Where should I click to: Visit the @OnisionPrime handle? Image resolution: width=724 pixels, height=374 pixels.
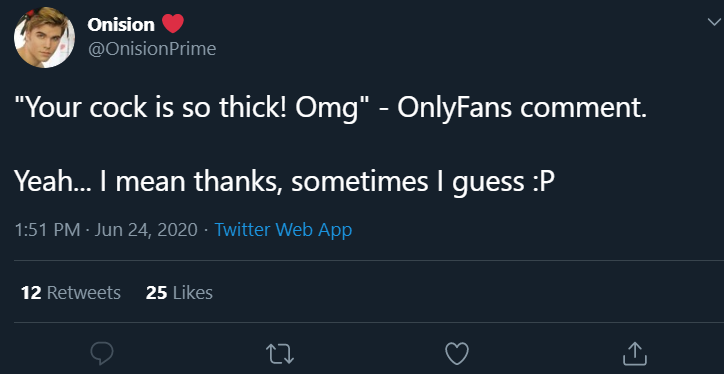tap(152, 48)
